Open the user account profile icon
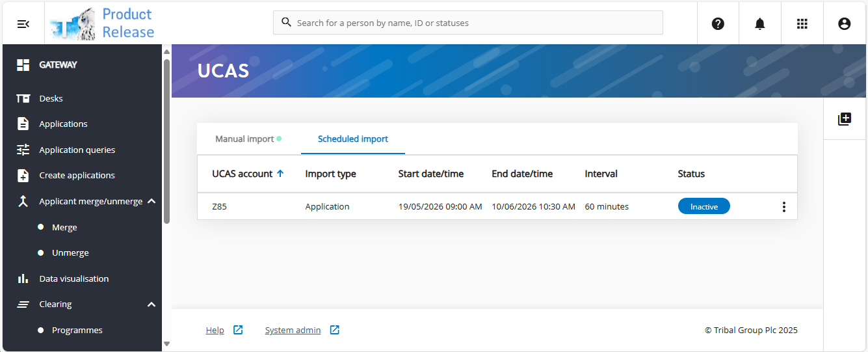Screen dimensions: 868x352 pos(844,23)
